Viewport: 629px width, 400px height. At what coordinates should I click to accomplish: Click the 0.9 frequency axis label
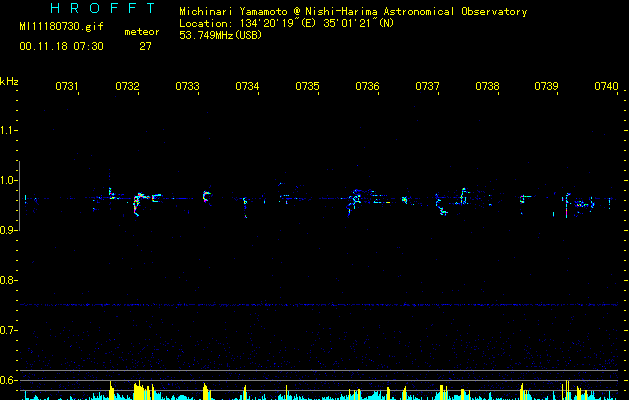(7, 230)
